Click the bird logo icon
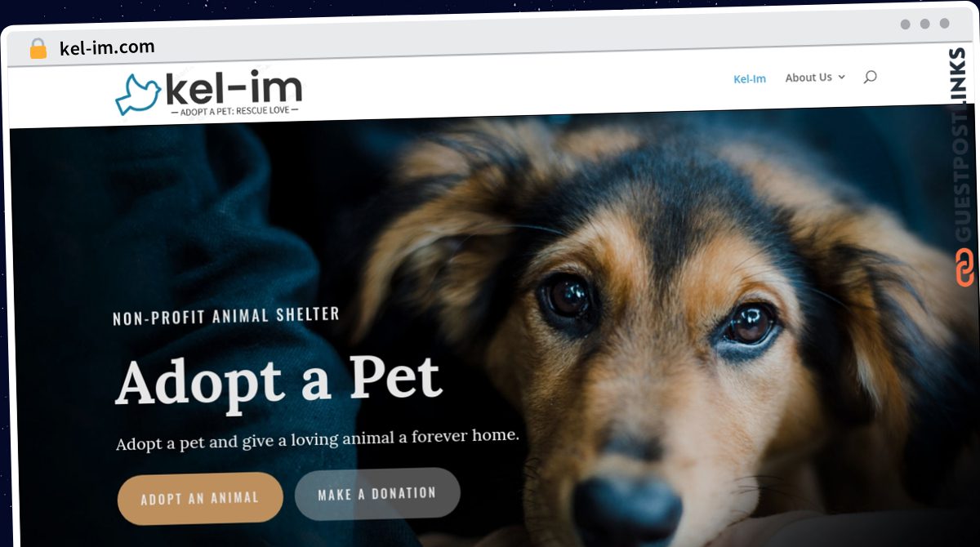This screenshot has width=980, height=547. point(138,96)
